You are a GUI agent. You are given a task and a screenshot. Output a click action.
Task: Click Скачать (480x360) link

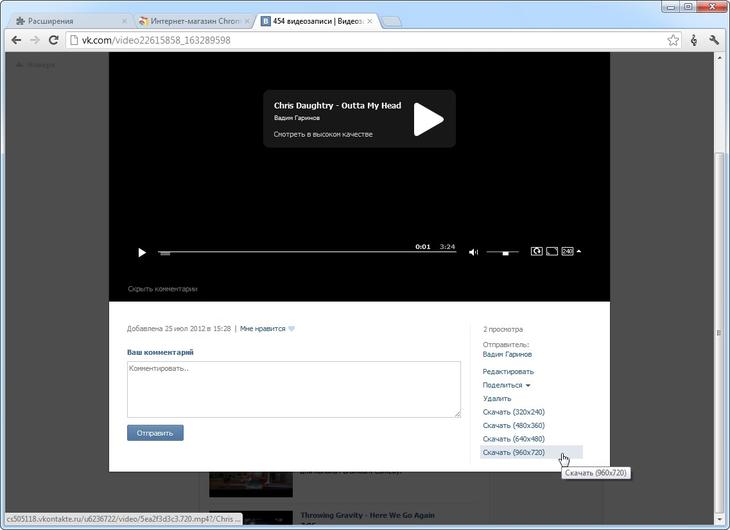pos(514,426)
